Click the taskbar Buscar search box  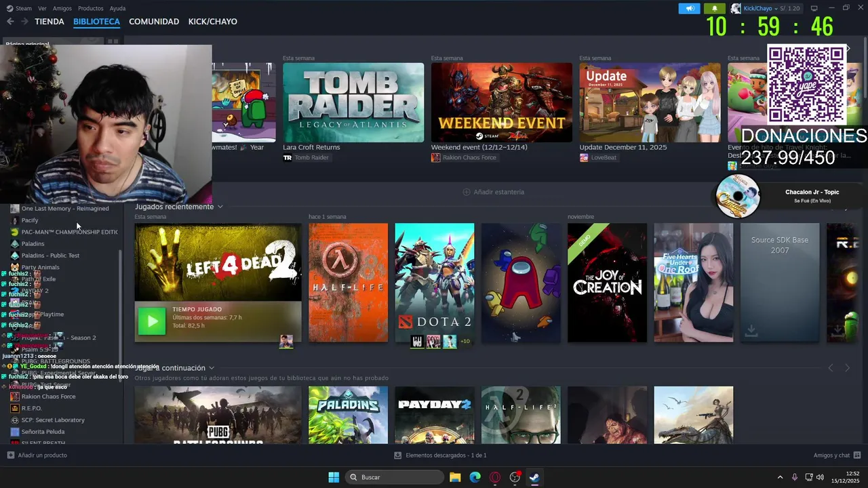click(395, 477)
